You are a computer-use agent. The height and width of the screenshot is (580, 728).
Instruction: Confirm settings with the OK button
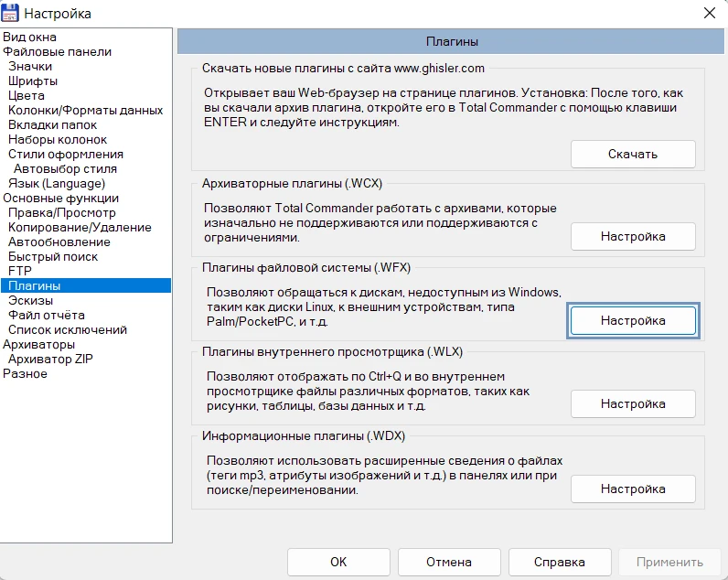click(x=338, y=562)
